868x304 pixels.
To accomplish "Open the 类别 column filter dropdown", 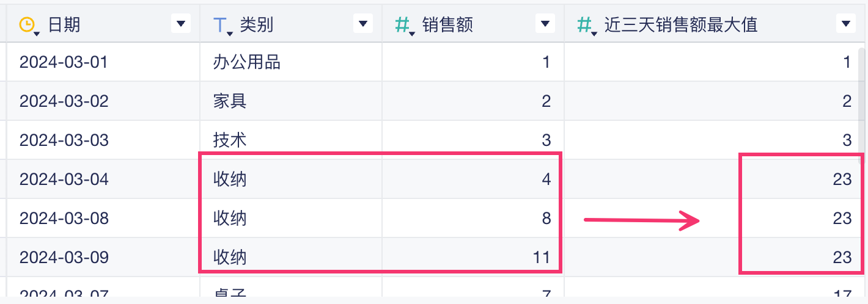I will (362, 24).
